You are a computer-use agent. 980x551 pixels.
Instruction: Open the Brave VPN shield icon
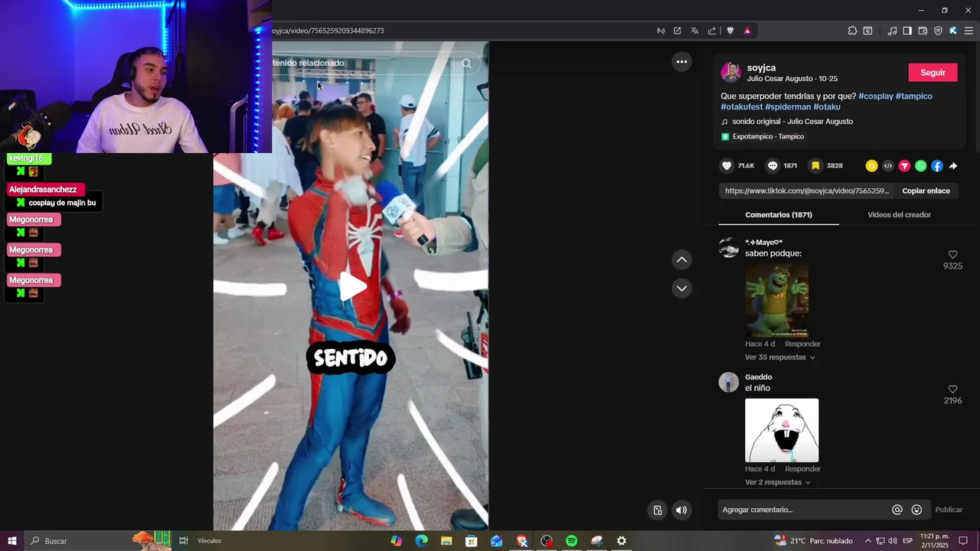[x=938, y=31]
